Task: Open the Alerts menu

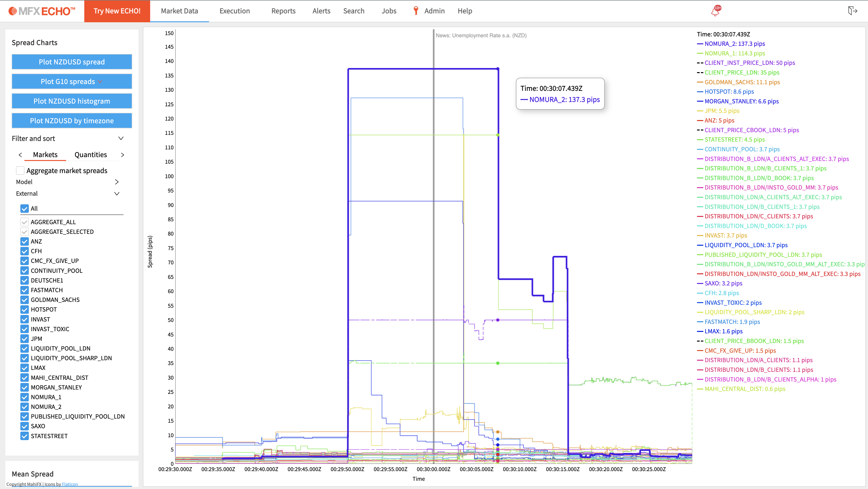Action: click(321, 11)
